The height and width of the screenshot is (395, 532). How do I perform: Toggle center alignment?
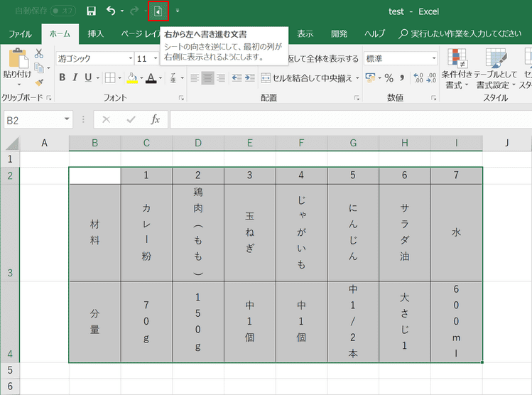point(207,78)
